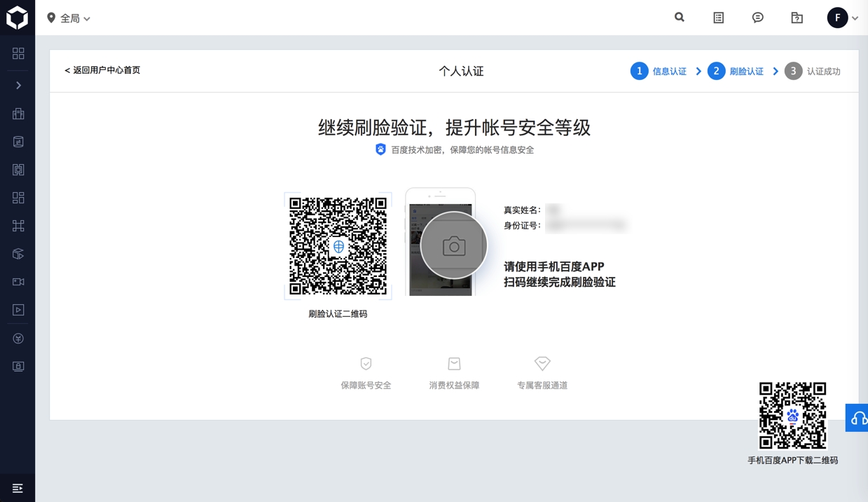Click the 刷脸认证二维码 caption

(x=338, y=314)
